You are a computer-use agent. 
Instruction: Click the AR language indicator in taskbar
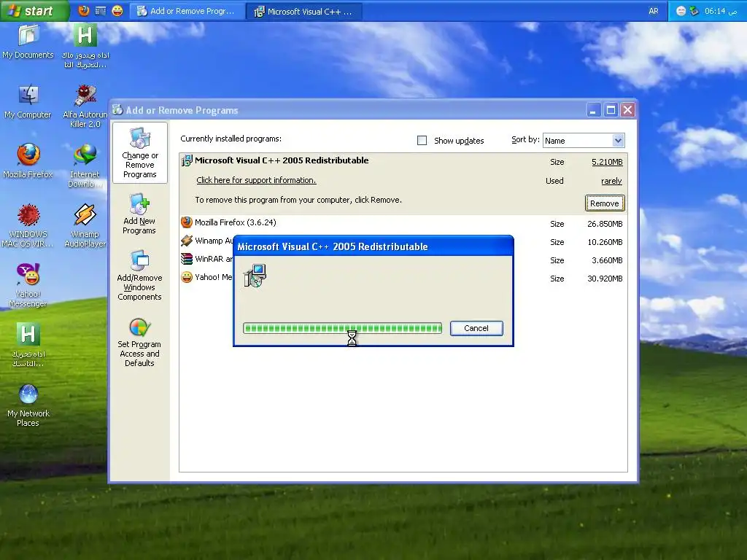click(x=653, y=11)
